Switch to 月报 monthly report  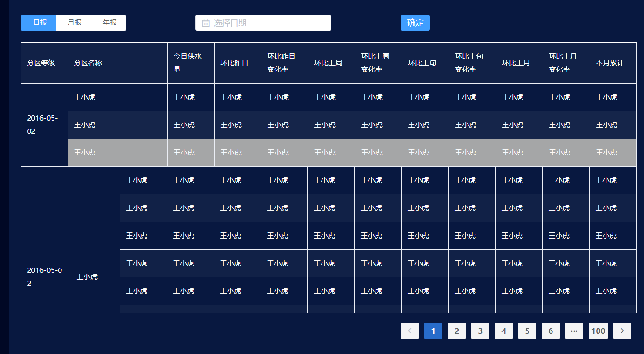coord(74,23)
